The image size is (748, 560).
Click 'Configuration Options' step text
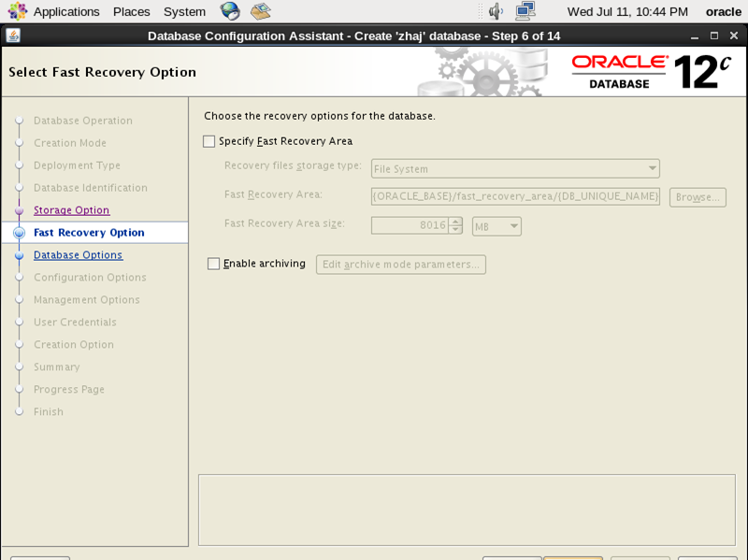click(90, 277)
